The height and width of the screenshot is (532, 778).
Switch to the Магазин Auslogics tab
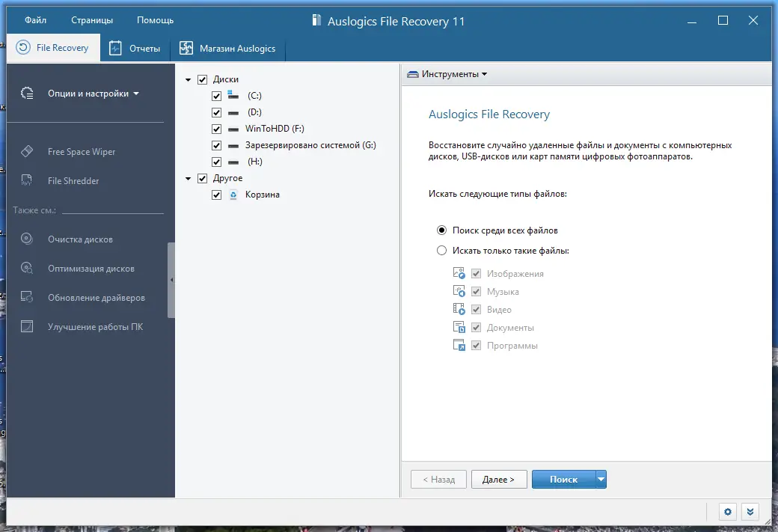(227, 48)
